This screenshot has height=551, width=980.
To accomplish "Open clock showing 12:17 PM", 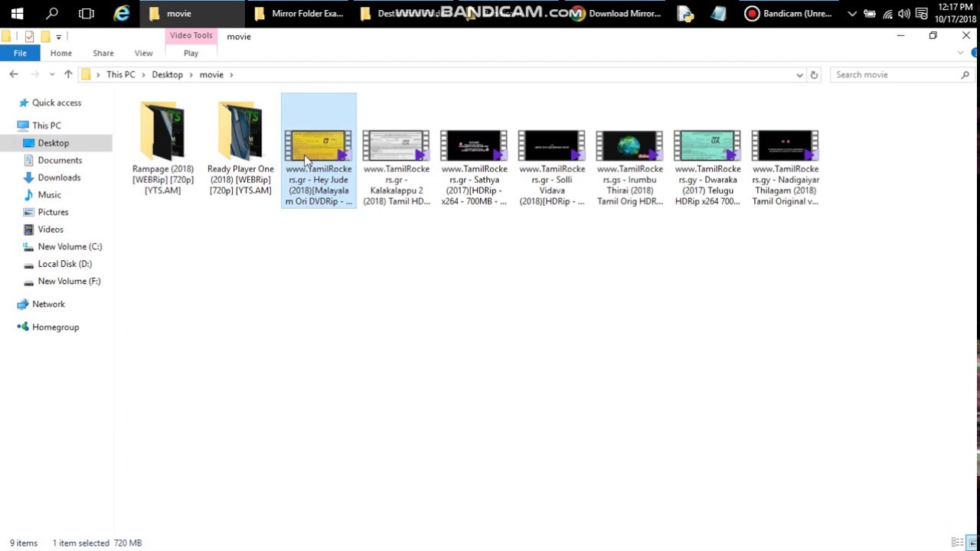I will 955,13.
